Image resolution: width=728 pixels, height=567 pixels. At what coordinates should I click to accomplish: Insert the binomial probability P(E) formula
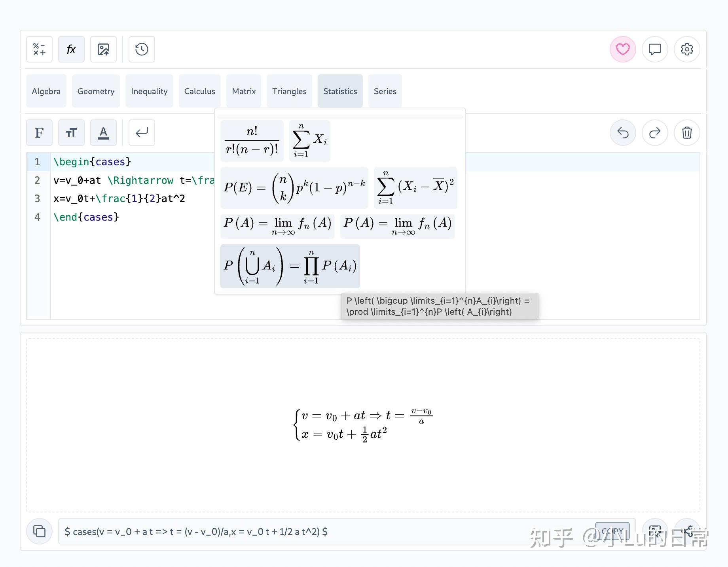294,188
